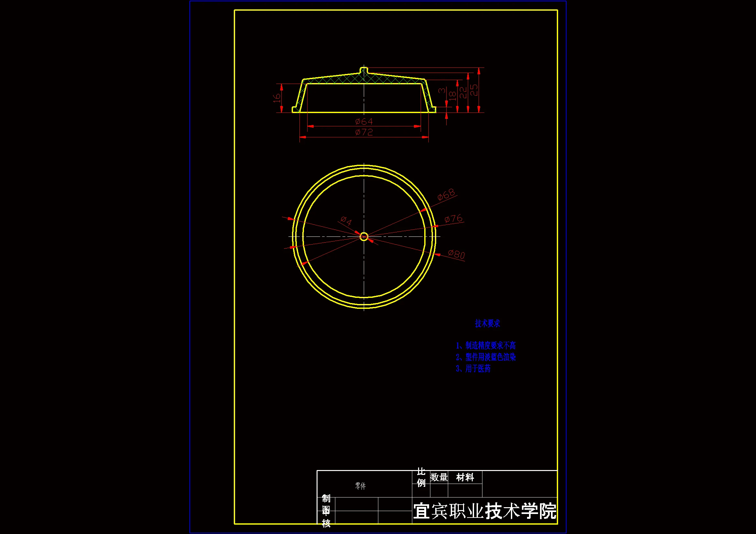The height and width of the screenshot is (534, 756).
Task: Click the small center circle in plan view
Action: (x=364, y=236)
